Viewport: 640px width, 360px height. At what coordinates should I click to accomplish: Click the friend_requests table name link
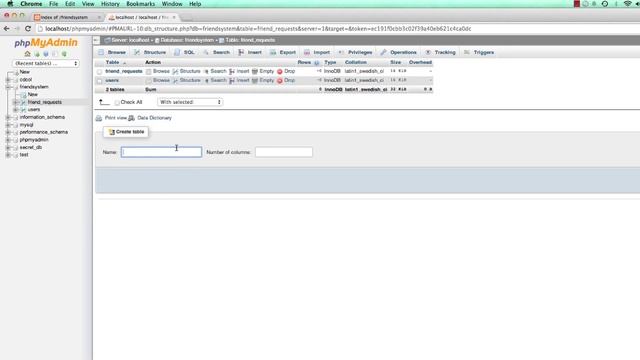(x=124, y=71)
